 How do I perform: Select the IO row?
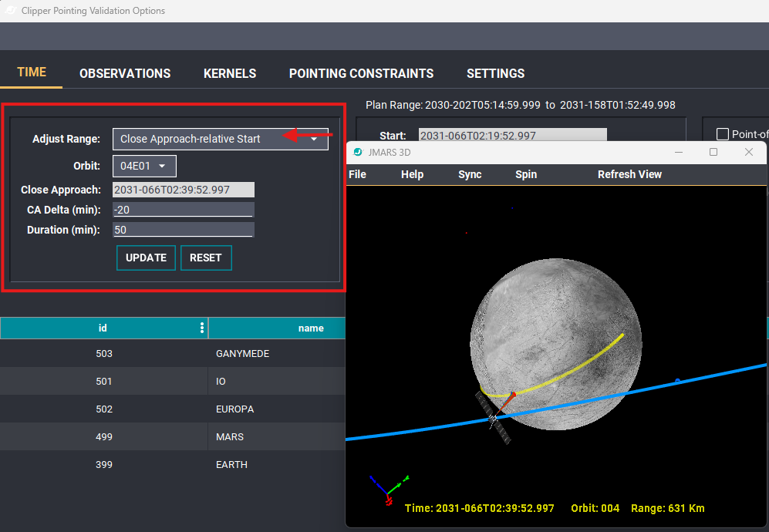coord(173,381)
